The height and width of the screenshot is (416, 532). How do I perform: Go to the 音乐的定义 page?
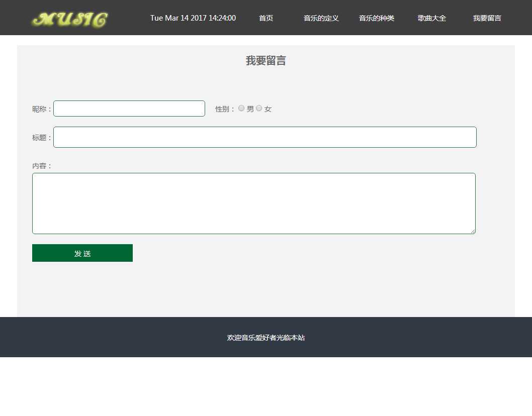pyautogui.click(x=321, y=18)
